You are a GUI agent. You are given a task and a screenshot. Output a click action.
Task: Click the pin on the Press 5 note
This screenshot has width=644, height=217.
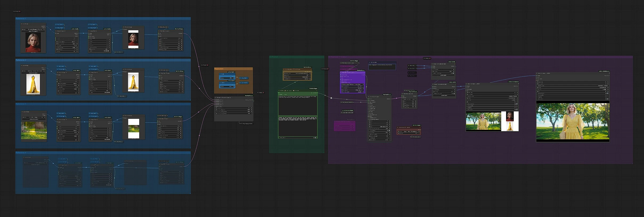tap(430, 58)
